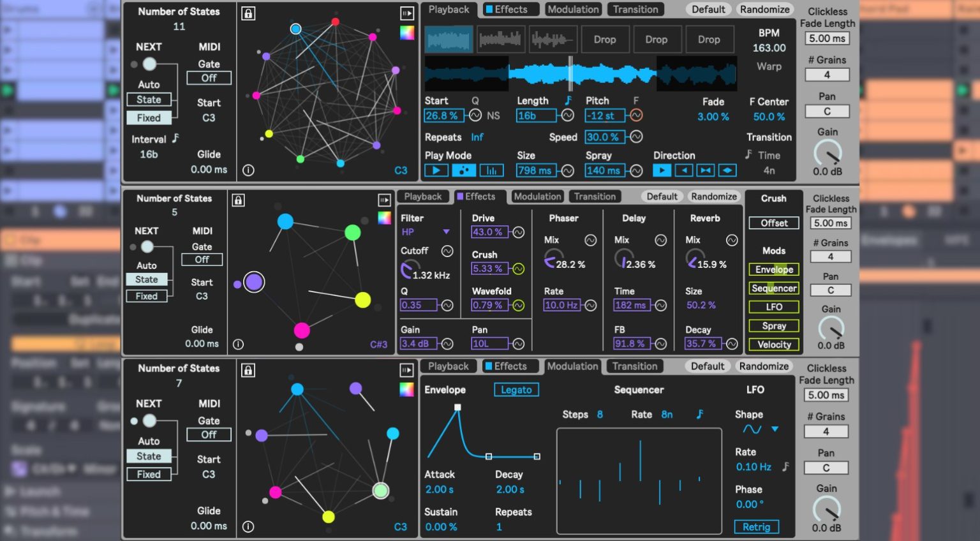Open the rainbow color picker icon on middle panel
This screenshot has width=980, height=541.
coord(384,219)
